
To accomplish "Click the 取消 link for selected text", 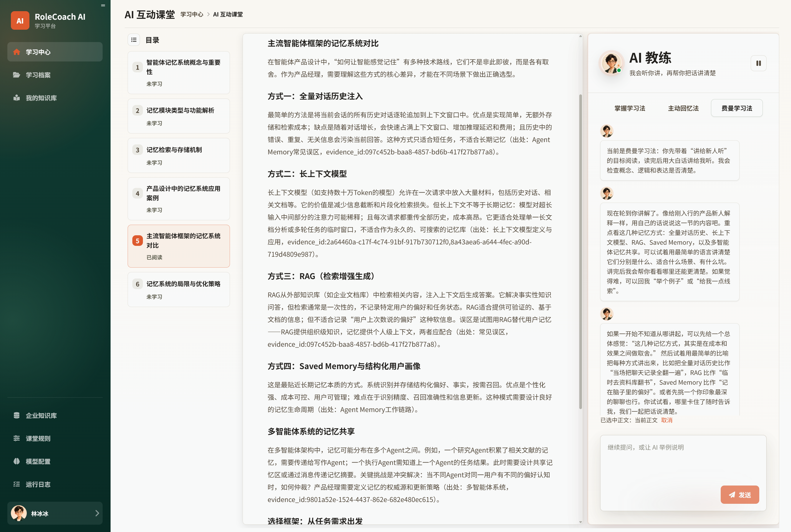I will point(667,420).
